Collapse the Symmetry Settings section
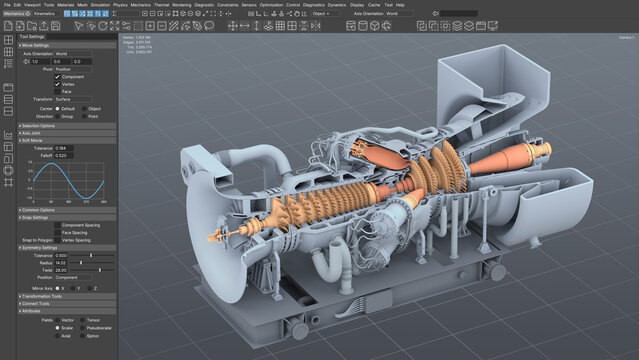 pos(67,247)
